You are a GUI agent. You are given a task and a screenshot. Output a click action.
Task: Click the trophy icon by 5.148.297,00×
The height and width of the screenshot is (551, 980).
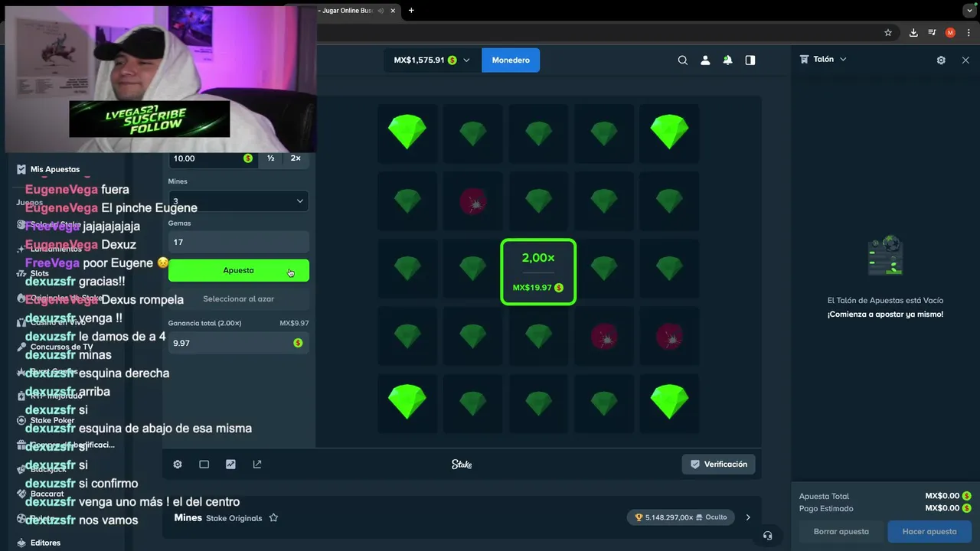click(x=639, y=517)
